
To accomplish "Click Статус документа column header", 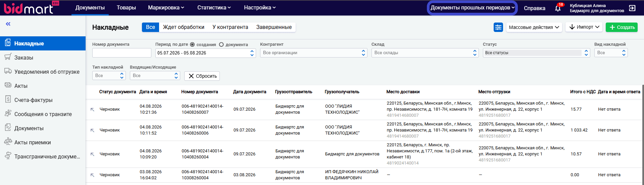I will tap(117, 92).
